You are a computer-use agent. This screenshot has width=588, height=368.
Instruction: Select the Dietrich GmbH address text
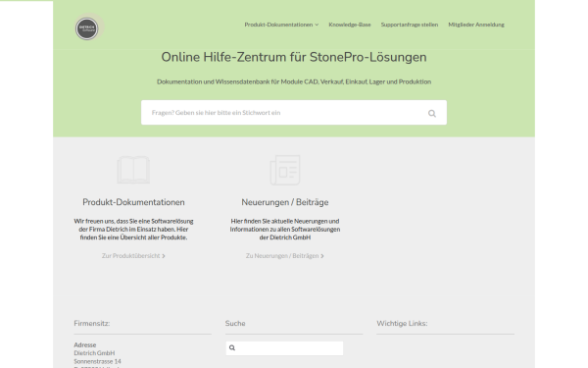pyautogui.click(x=94, y=353)
